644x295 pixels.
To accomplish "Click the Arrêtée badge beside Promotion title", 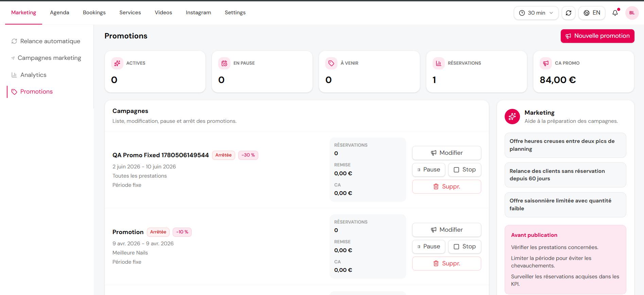I will click(158, 232).
